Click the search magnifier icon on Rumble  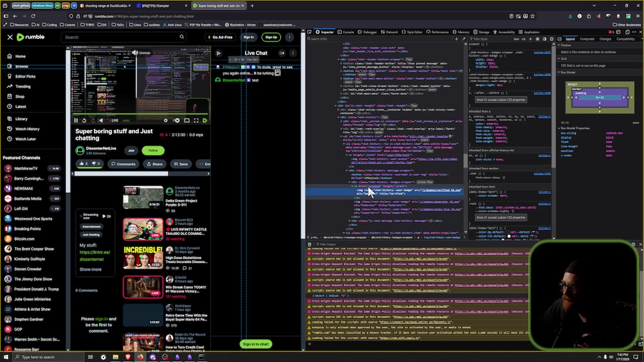pos(182,37)
